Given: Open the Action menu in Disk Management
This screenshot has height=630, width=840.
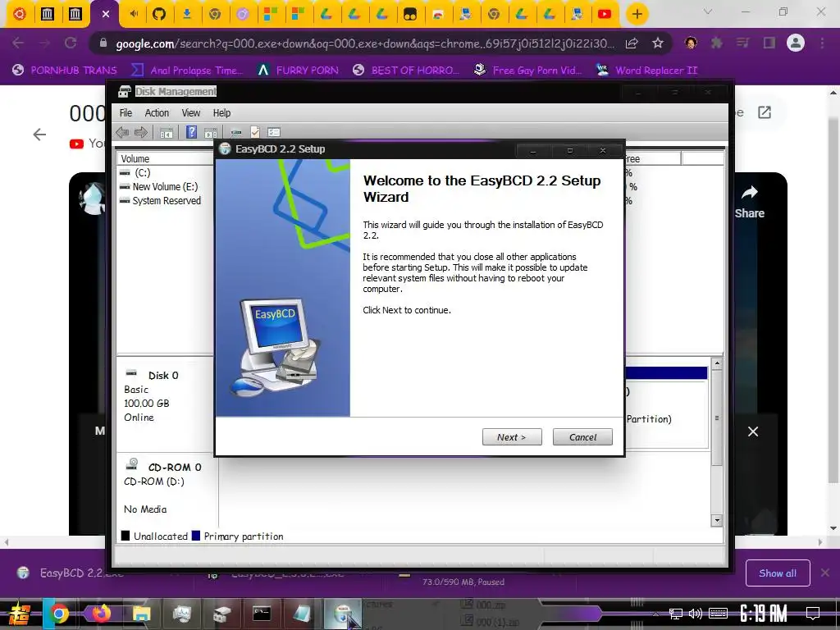Looking at the screenshot, I should click(x=157, y=113).
